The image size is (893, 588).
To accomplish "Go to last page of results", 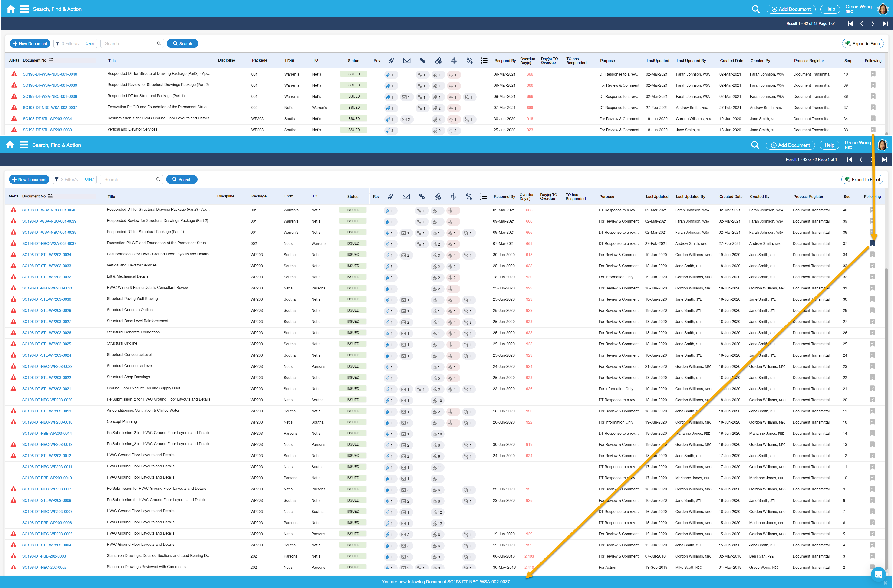I will pyautogui.click(x=885, y=24).
